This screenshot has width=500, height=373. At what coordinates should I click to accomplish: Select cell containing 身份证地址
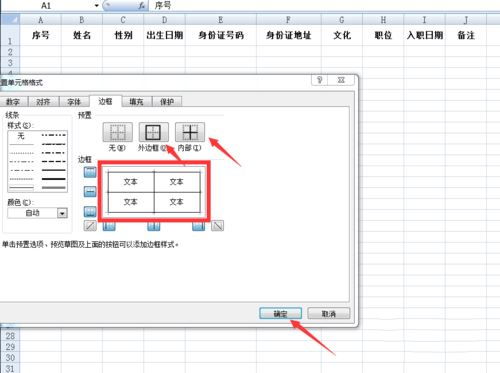(x=289, y=35)
